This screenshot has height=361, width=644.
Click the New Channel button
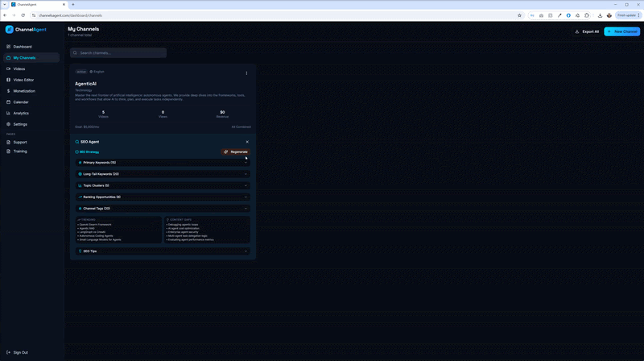[x=622, y=31]
